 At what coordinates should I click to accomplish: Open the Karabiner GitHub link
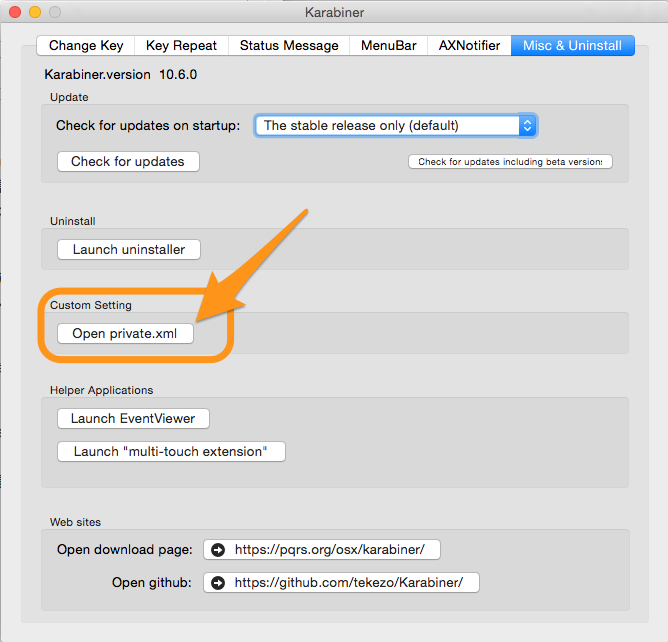(x=341, y=582)
